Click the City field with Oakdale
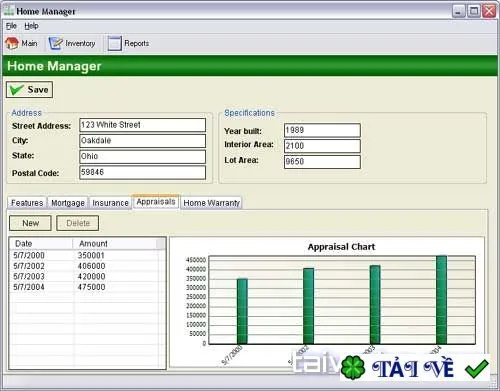The width and height of the screenshot is (500, 391). click(x=142, y=141)
